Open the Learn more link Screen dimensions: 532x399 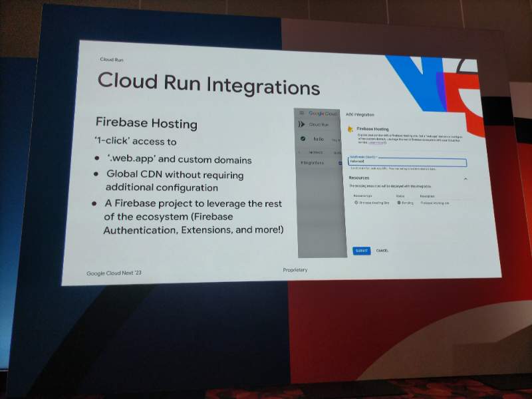(x=376, y=144)
